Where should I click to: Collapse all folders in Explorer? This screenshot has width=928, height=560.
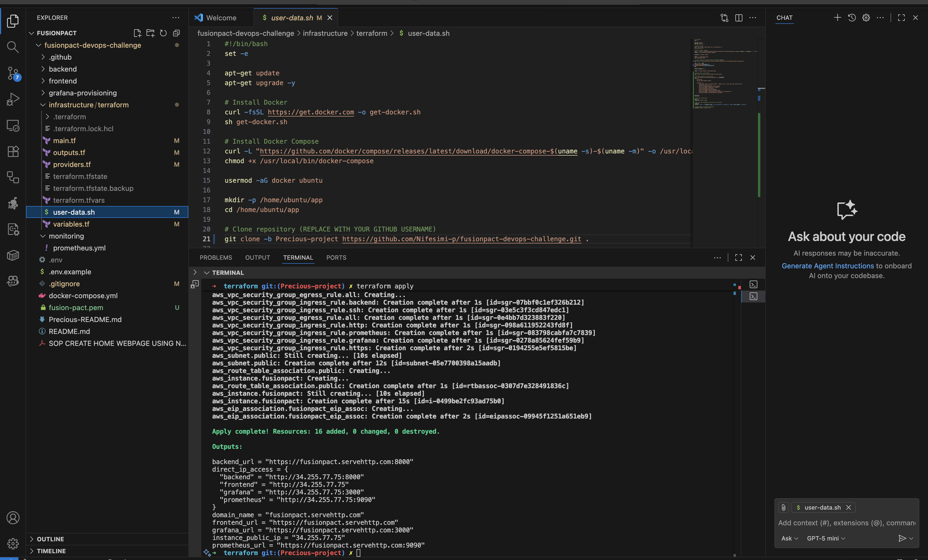pyautogui.click(x=176, y=33)
